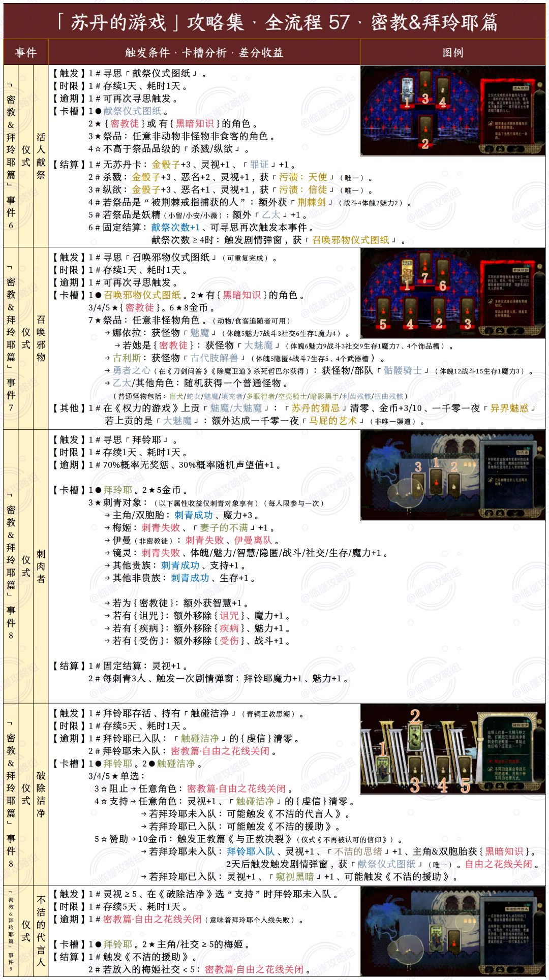Open the 不洁的代言人 example screenshot

(x=452, y=932)
